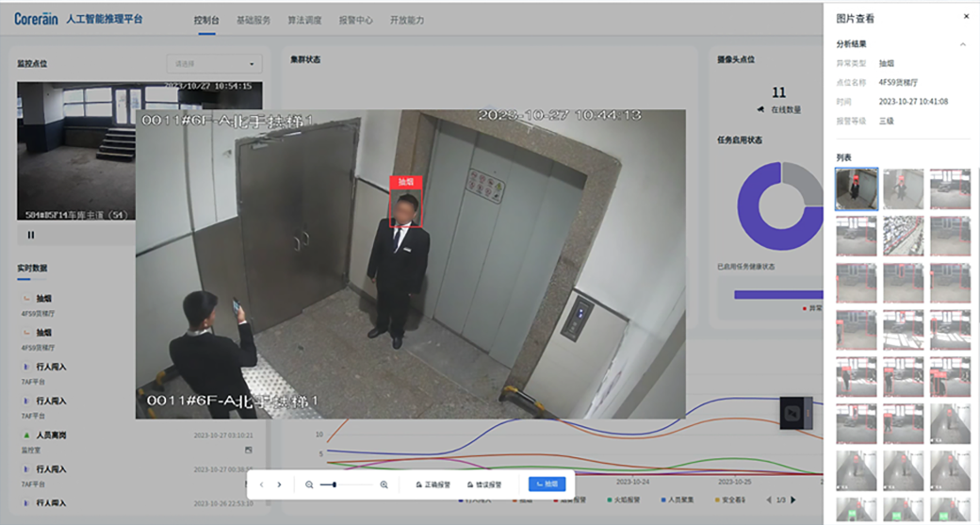Click the next legend page arrow
This screenshot has height=525, width=980.
coord(793,500)
